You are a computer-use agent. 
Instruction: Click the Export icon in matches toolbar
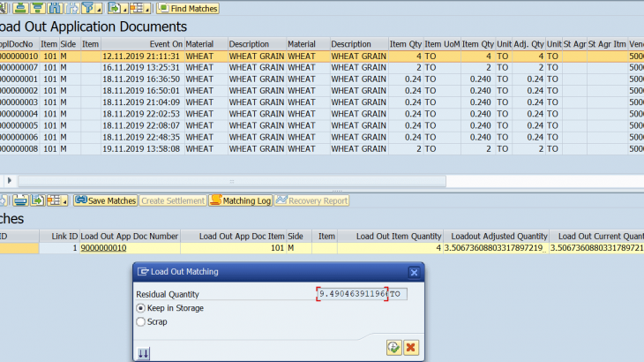(x=37, y=200)
